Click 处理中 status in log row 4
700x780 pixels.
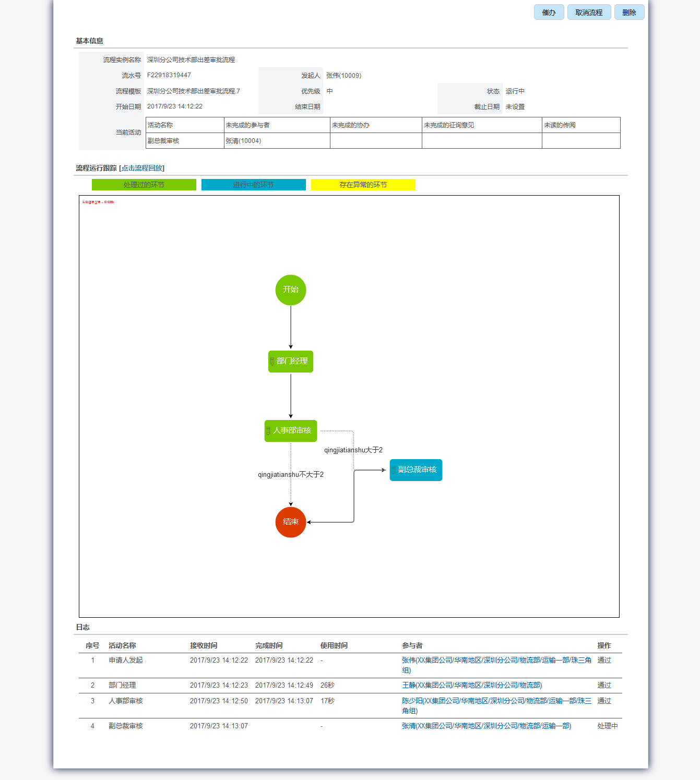[608, 726]
